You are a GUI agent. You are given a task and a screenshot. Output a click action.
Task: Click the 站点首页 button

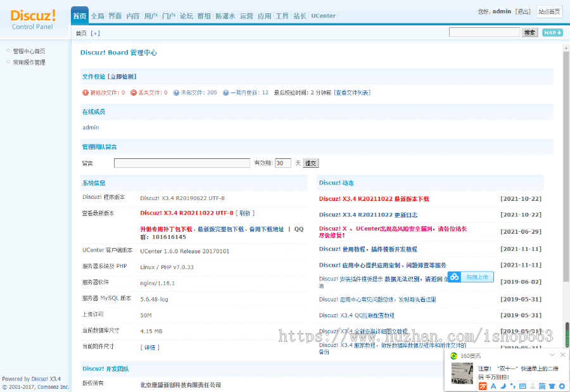(549, 11)
